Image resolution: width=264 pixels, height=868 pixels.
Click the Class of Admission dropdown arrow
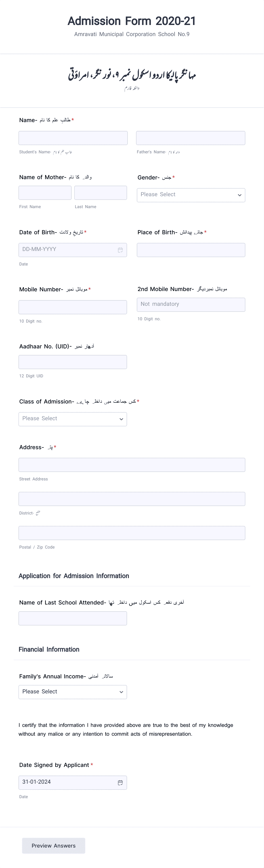point(121,419)
